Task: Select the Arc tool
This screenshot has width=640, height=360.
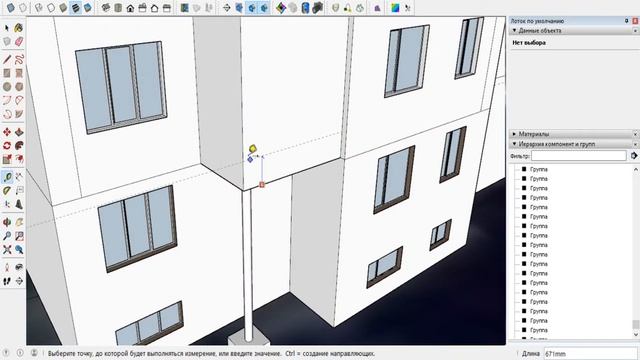Action: click(7, 100)
